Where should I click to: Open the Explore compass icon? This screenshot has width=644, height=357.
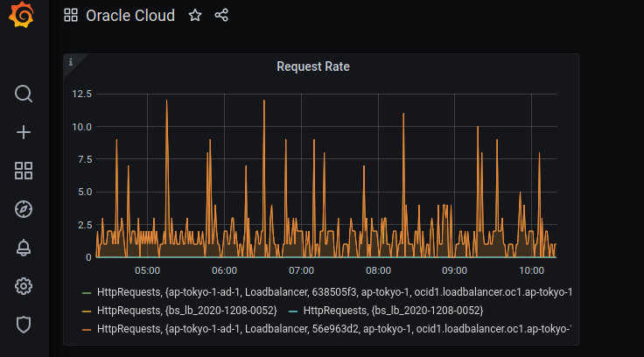tap(24, 209)
